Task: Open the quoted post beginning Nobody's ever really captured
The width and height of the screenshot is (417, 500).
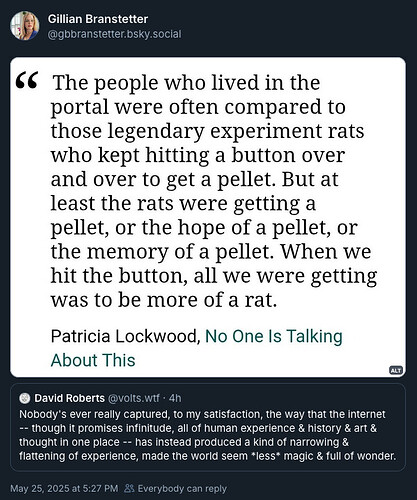Action: coord(208,427)
